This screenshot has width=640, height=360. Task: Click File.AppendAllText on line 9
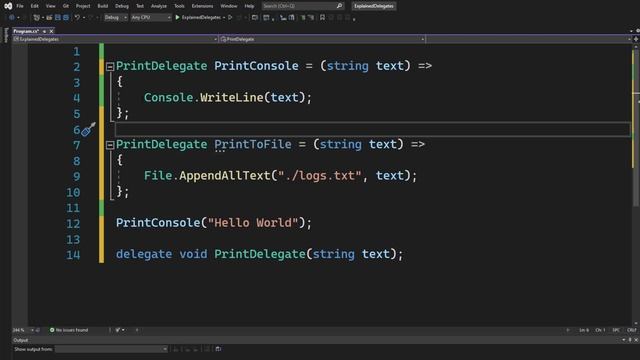point(207,176)
